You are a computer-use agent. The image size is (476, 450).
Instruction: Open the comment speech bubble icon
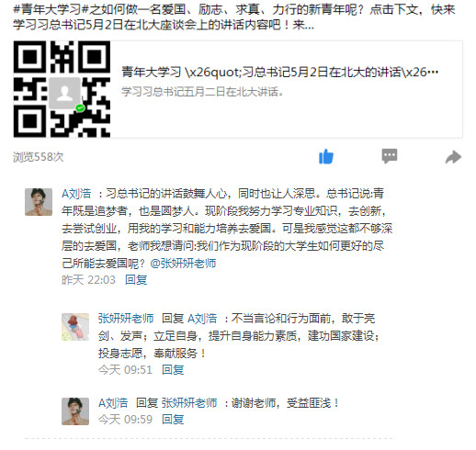click(390, 156)
